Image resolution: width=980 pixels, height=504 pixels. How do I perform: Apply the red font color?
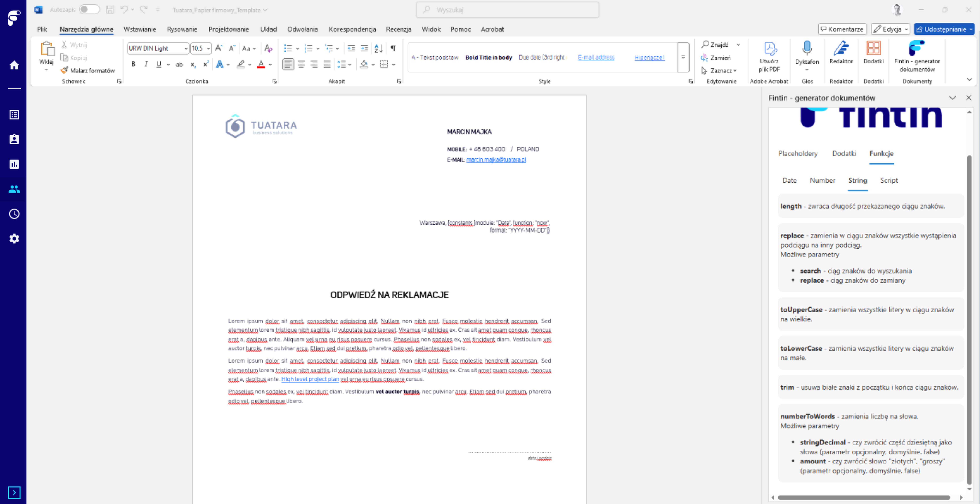click(261, 64)
